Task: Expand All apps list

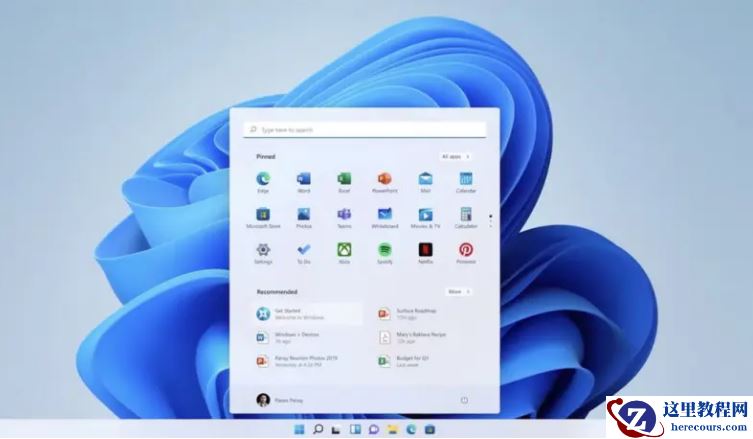Action: tap(455, 157)
